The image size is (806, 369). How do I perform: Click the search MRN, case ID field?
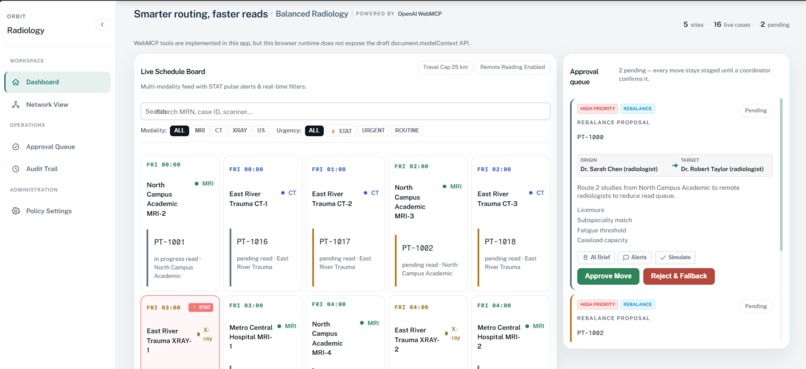tap(345, 112)
